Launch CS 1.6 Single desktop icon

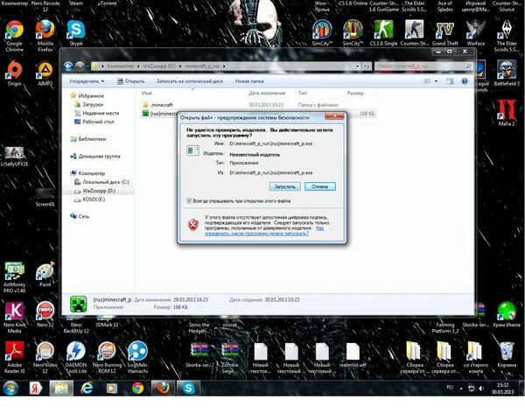pos(383,33)
